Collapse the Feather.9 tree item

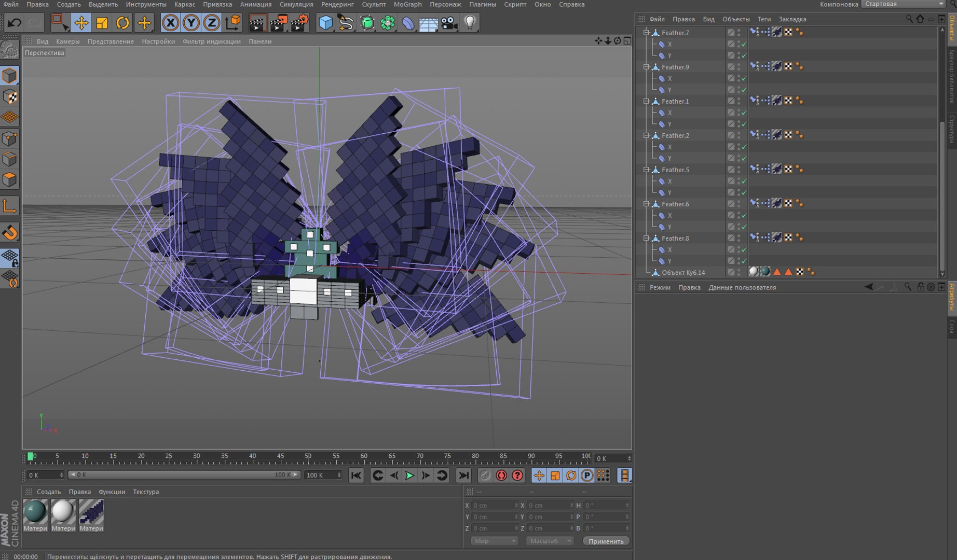click(647, 66)
